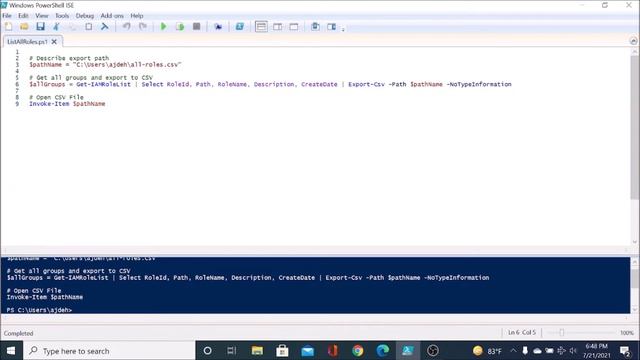This screenshot has height=360, width=640.
Task: Toggle the command add-on pane icon
Action: 331,27
